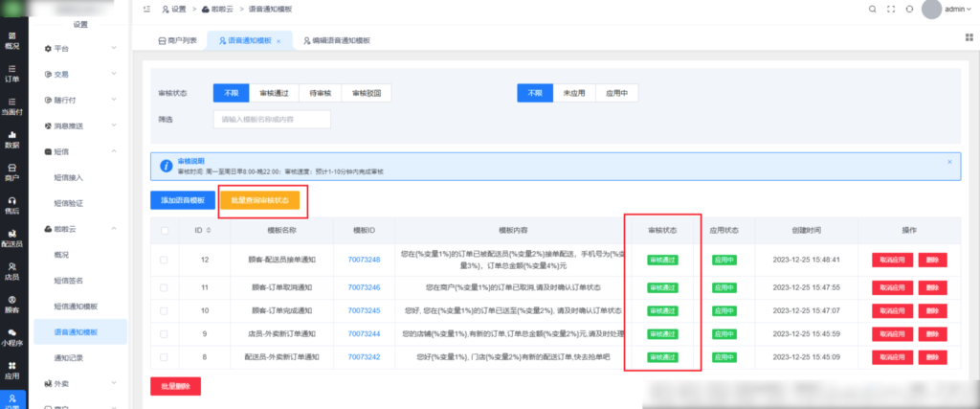Open 商户 in the dark left navigation
This screenshot has width=980, height=409.
12,172
